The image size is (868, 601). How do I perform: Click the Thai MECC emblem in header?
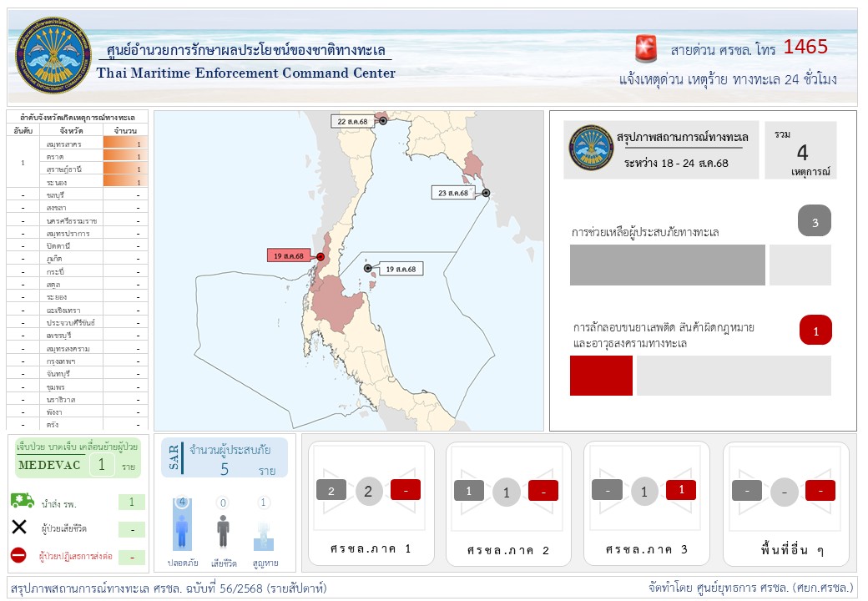[55, 56]
